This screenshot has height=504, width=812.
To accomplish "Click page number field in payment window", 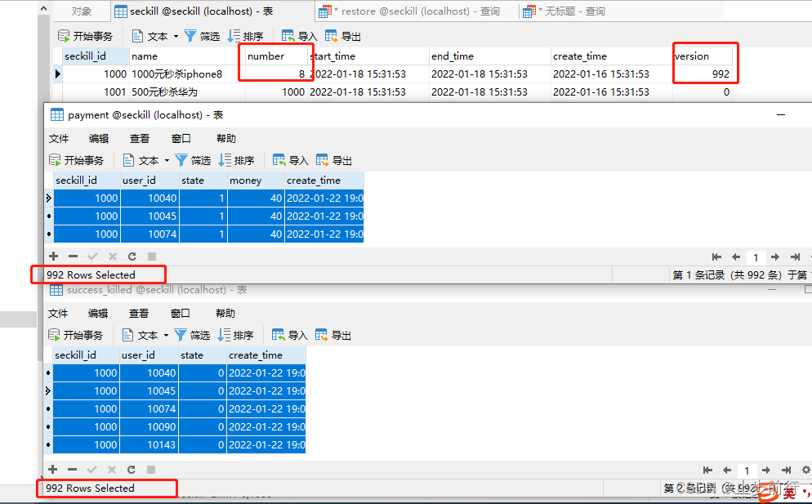I will (x=756, y=257).
